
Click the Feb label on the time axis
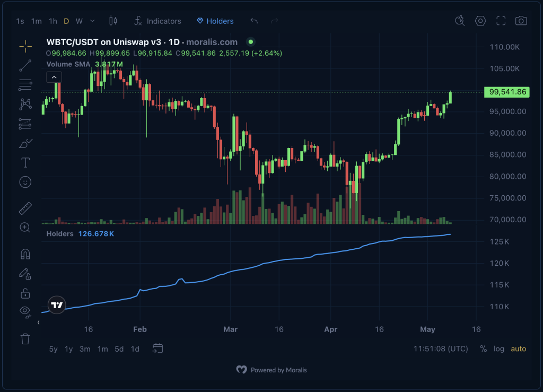140,329
